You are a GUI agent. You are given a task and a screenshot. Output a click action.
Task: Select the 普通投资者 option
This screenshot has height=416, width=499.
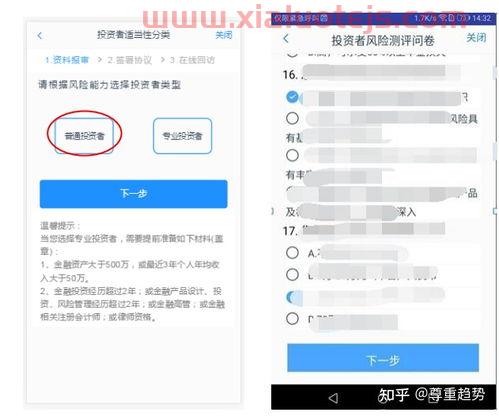coord(84,136)
